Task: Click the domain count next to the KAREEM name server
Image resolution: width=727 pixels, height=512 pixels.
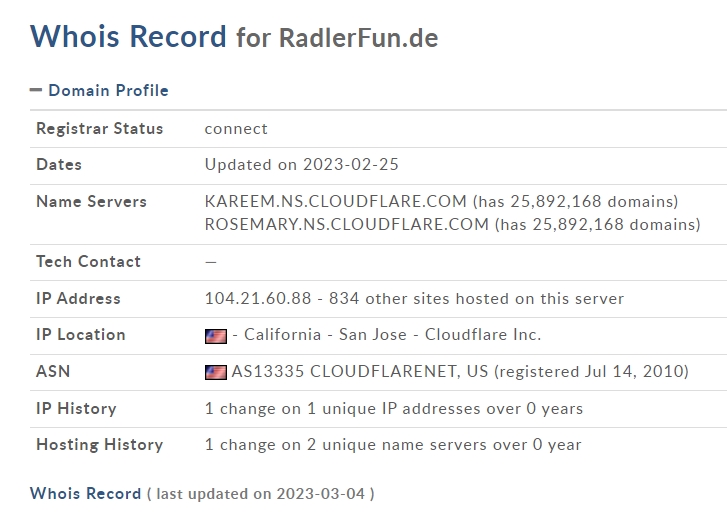Action: (575, 202)
